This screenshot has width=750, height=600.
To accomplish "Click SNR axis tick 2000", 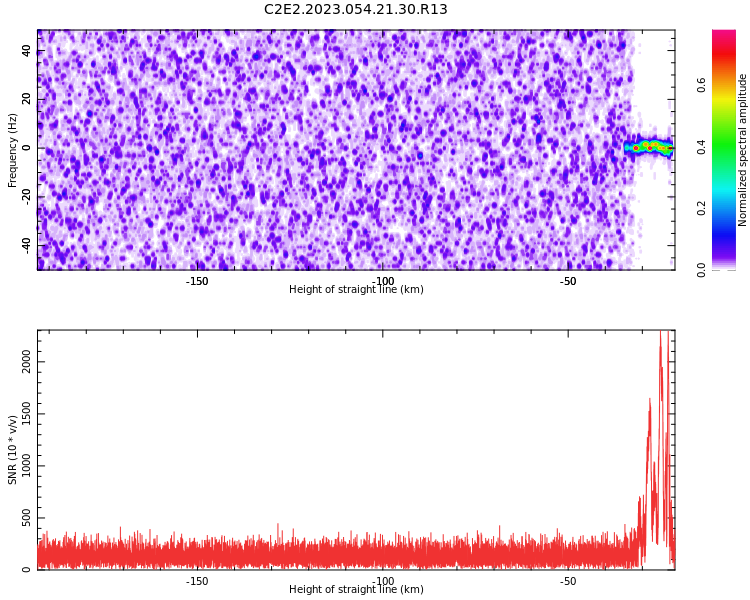I will (26, 361).
